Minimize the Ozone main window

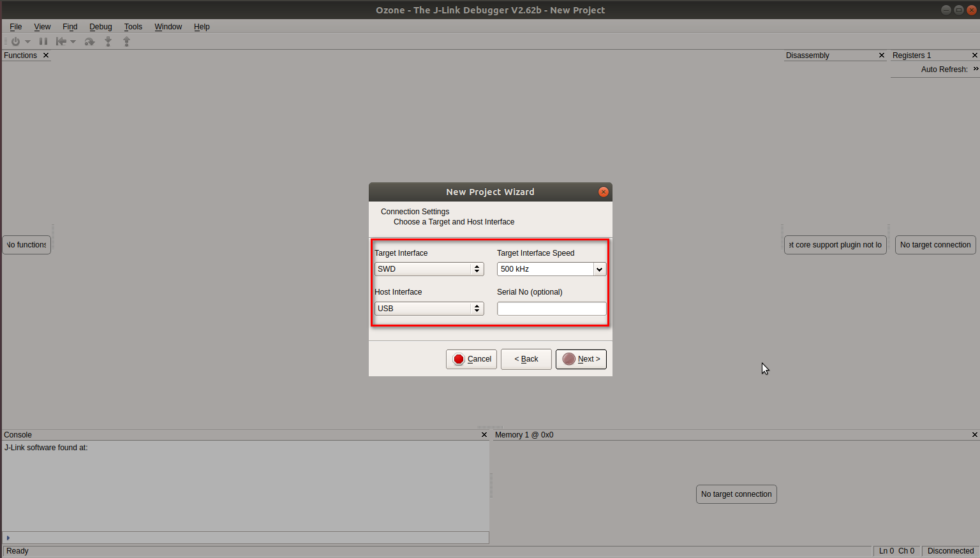click(x=946, y=10)
